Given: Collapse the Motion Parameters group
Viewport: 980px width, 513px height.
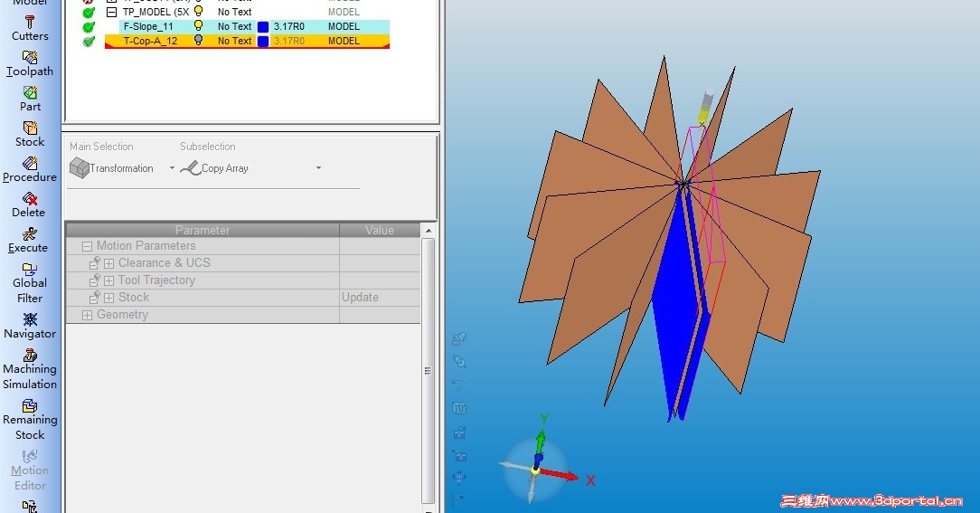Looking at the screenshot, I should 88,246.
